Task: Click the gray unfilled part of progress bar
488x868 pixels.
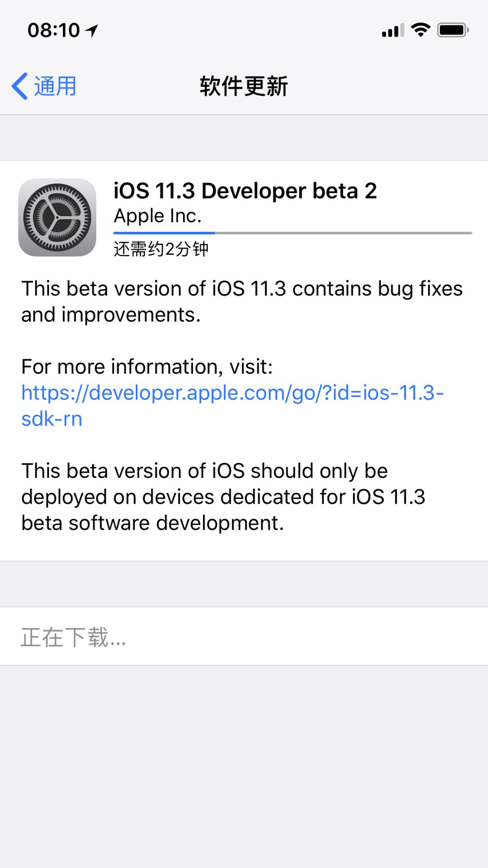Action: pos(343,233)
